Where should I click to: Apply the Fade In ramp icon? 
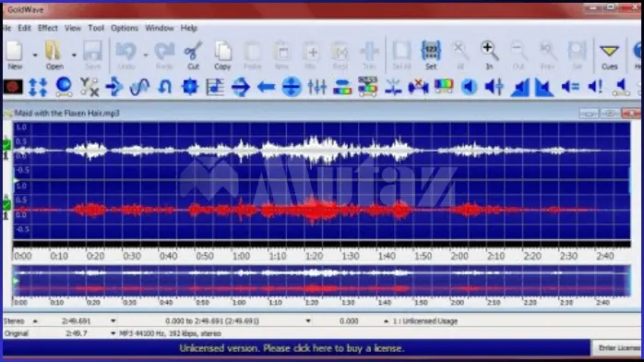519,88
